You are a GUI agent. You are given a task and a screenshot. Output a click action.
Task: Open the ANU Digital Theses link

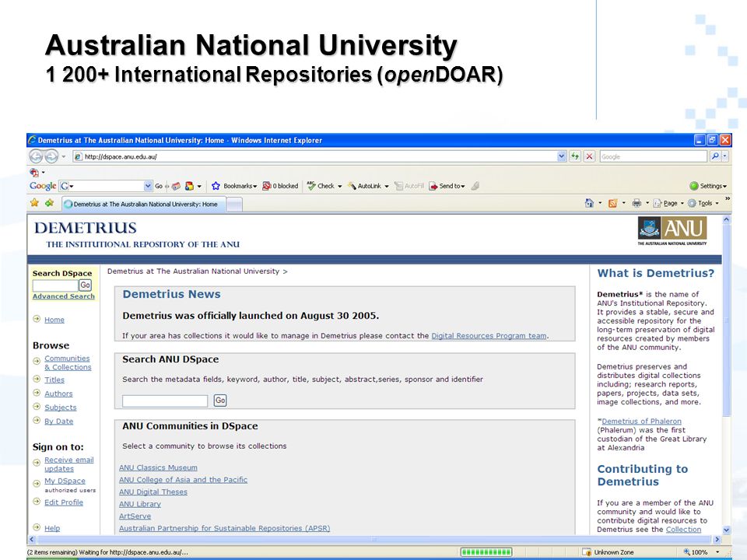point(153,492)
